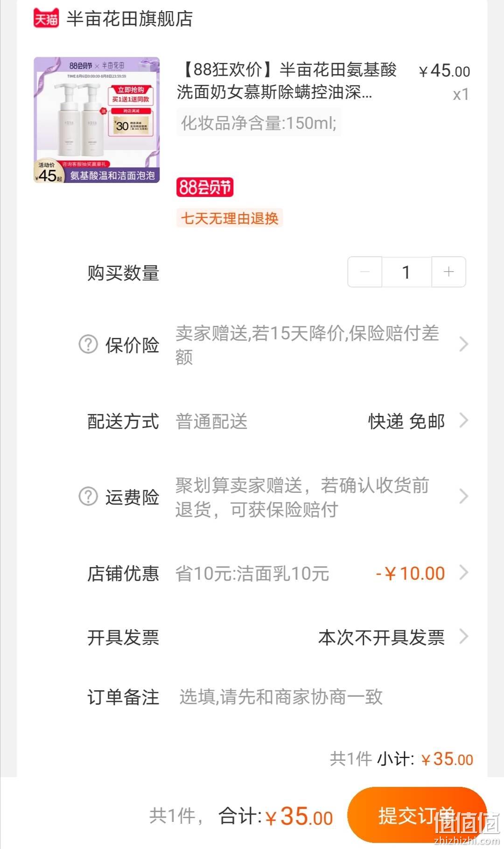Screen dimensions: 504x849
Task: Submit the order with 提交订单
Action: pos(417,815)
